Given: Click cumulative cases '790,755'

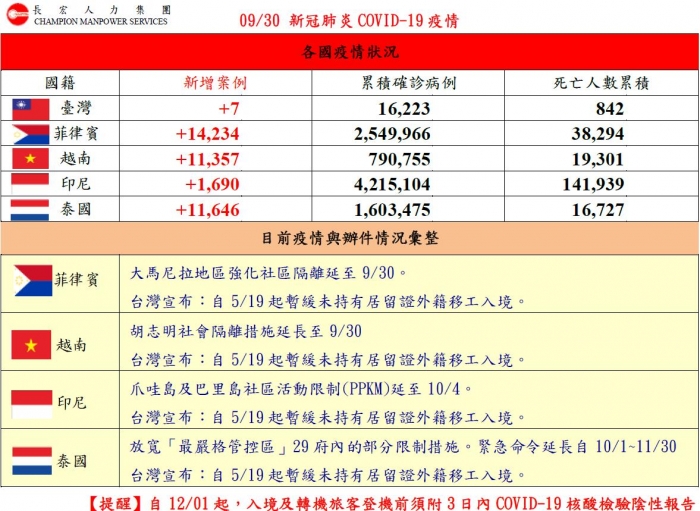Looking at the screenshot, I should click(x=400, y=159).
